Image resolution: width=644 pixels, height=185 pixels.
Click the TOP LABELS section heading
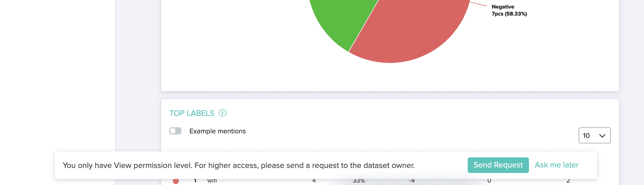pyautogui.click(x=192, y=113)
